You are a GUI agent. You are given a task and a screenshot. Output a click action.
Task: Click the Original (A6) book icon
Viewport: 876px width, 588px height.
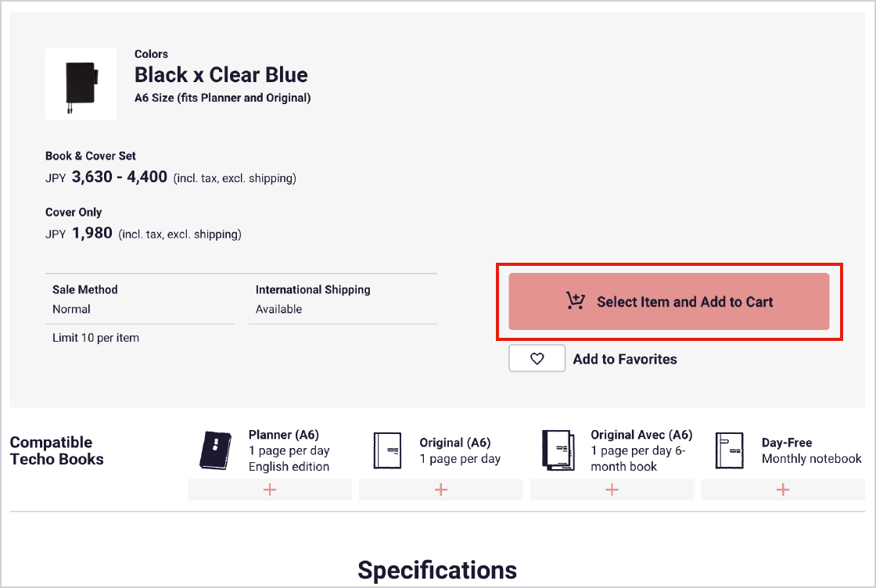coord(387,450)
